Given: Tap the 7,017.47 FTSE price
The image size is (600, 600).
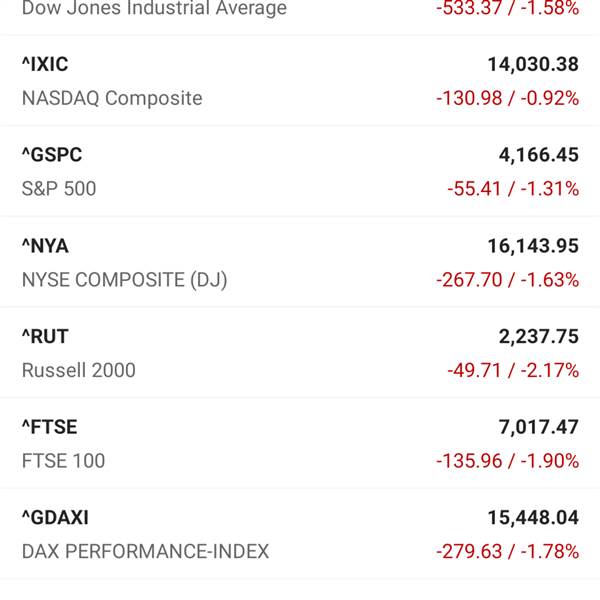Looking at the screenshot, I should point(538,427).
